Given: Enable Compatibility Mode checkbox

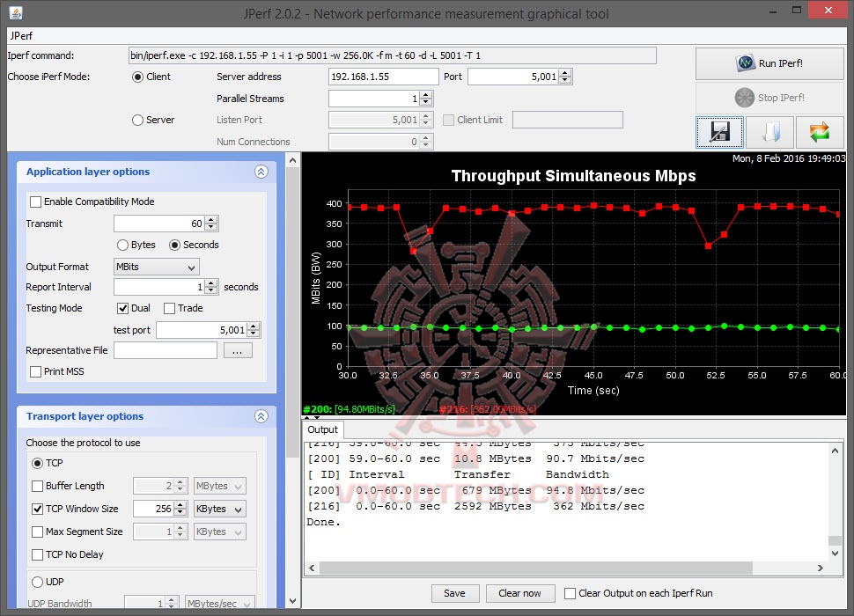Looking at the screenshot, I should click(x=36, y=202).
